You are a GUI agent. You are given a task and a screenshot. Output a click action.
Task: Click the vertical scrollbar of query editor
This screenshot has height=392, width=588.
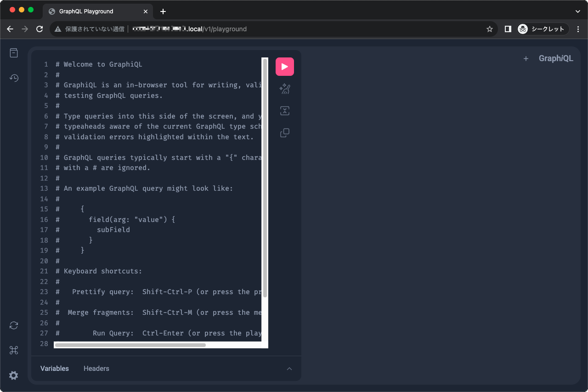pos(265,178)
